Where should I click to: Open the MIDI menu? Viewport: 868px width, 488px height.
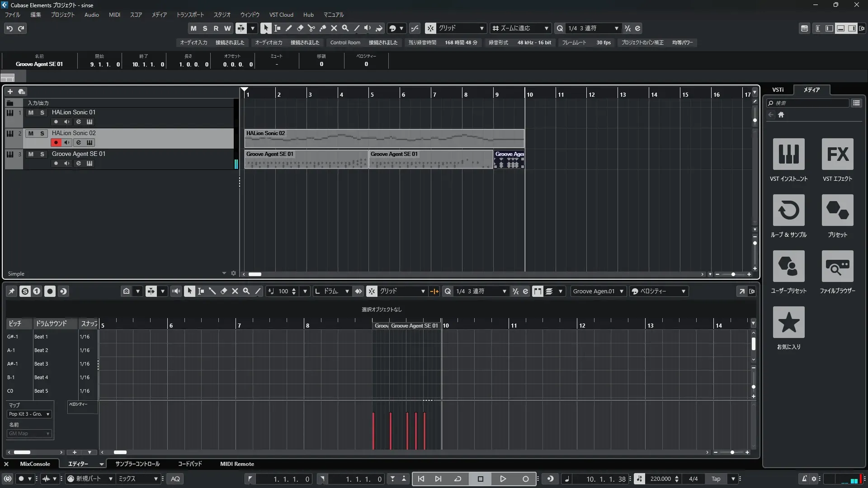tap(114, 14)
